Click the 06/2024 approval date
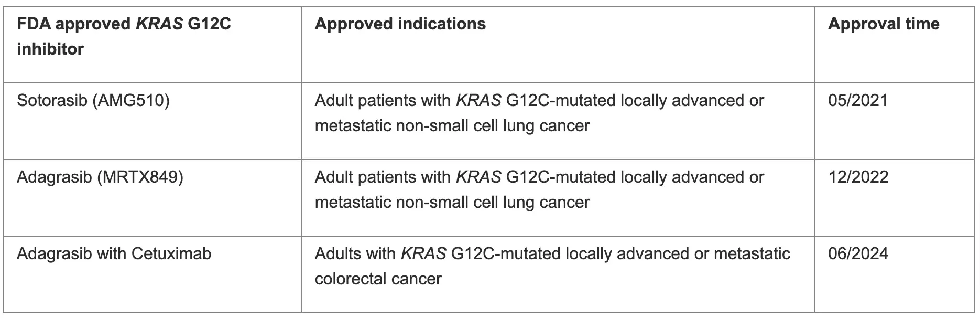This screenshot has width=980, height=318. coord(858,253)
